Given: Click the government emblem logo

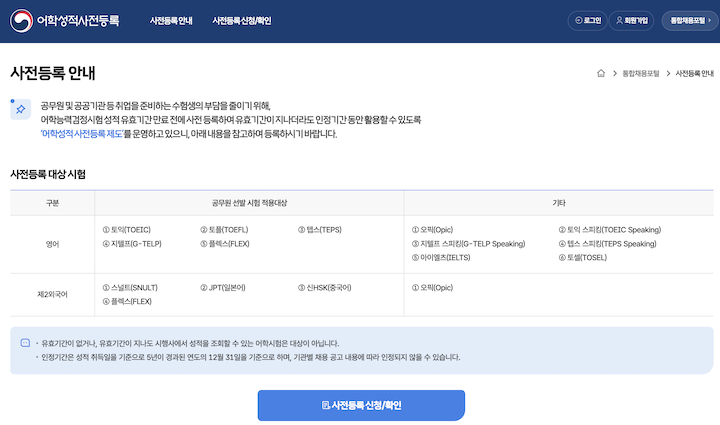Looking at the screenshot, I should click(21, 21).
